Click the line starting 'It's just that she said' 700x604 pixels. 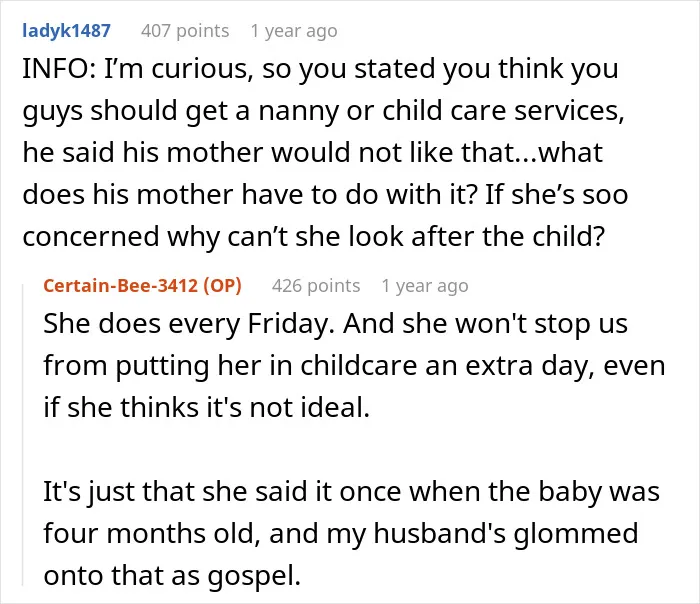(351, 492)
